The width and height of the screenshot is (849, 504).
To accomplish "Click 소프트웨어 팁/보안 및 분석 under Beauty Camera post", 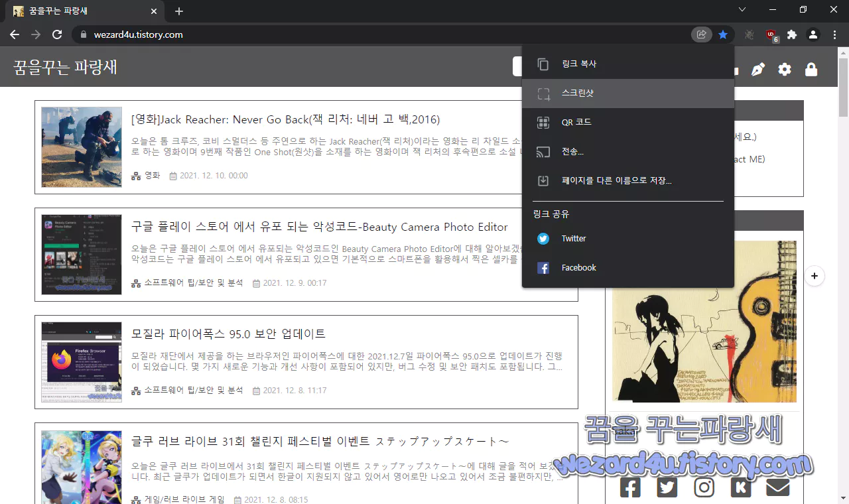I will 194,283.
